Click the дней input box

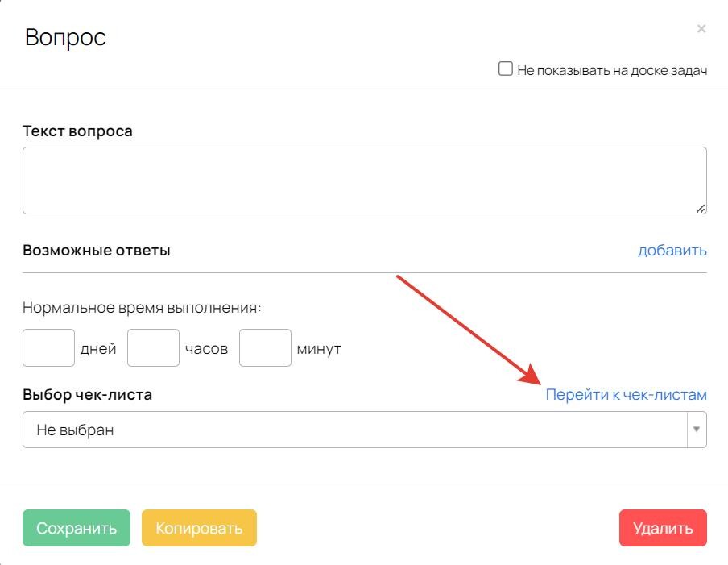coord(48,347)
